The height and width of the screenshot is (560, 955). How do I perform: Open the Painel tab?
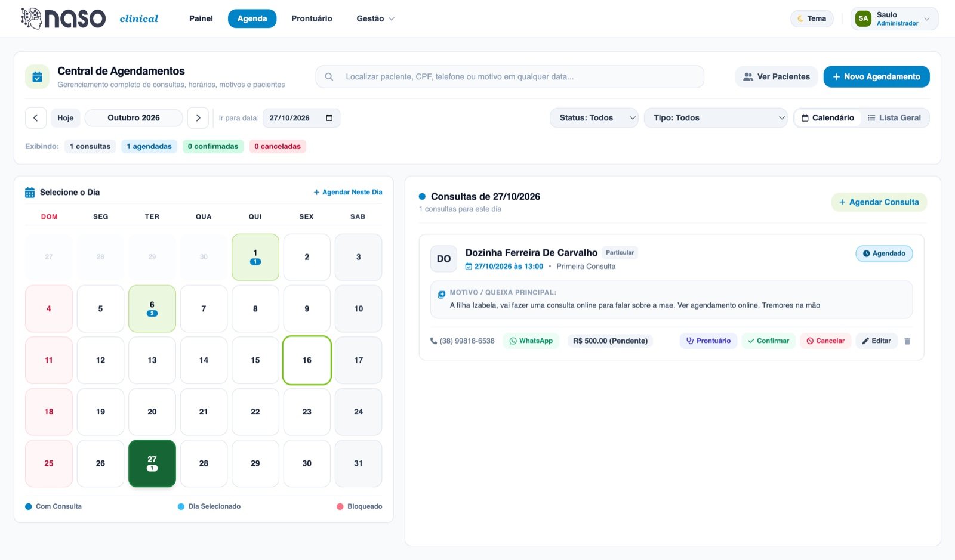201,18
